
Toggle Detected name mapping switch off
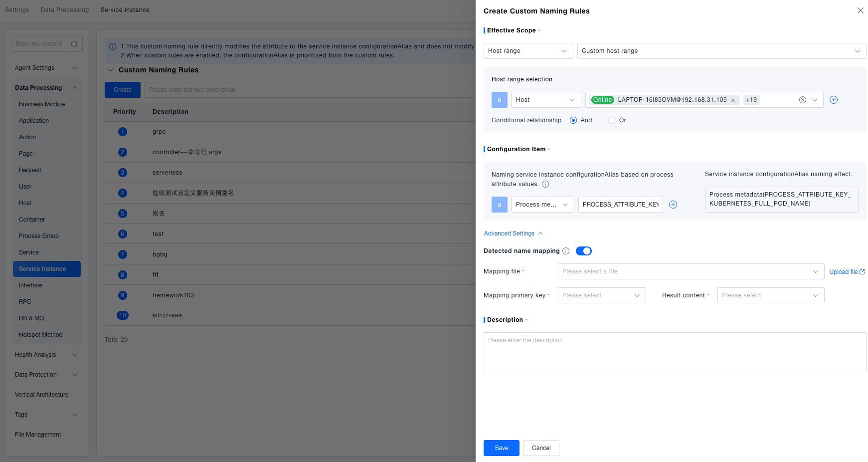click(x=584, y=251)
